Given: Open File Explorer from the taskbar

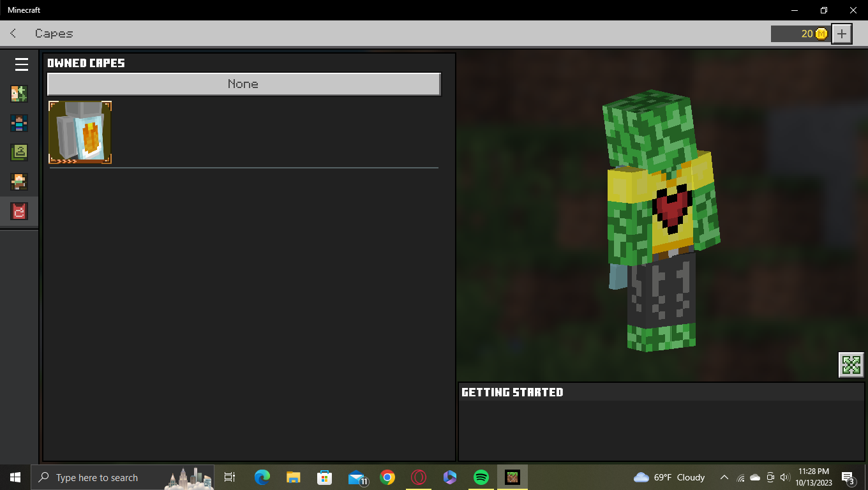Looking at the screenshot, I should click(294, 477).
